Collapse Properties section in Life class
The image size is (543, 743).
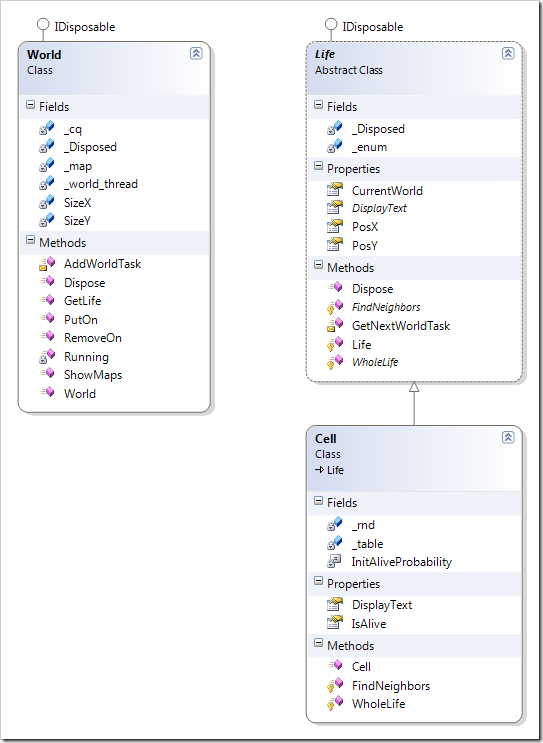click(x=318, y=167)
